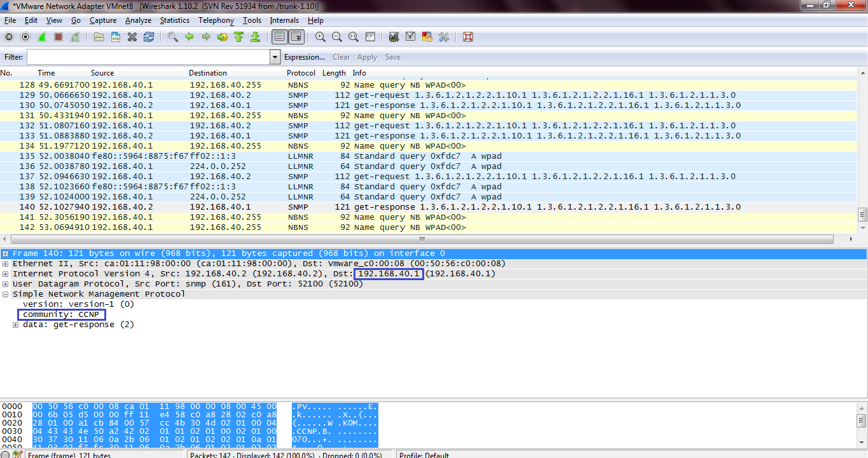868x458 pixels.
Task: Open the Telephony menu
Action: pos(216,20)
